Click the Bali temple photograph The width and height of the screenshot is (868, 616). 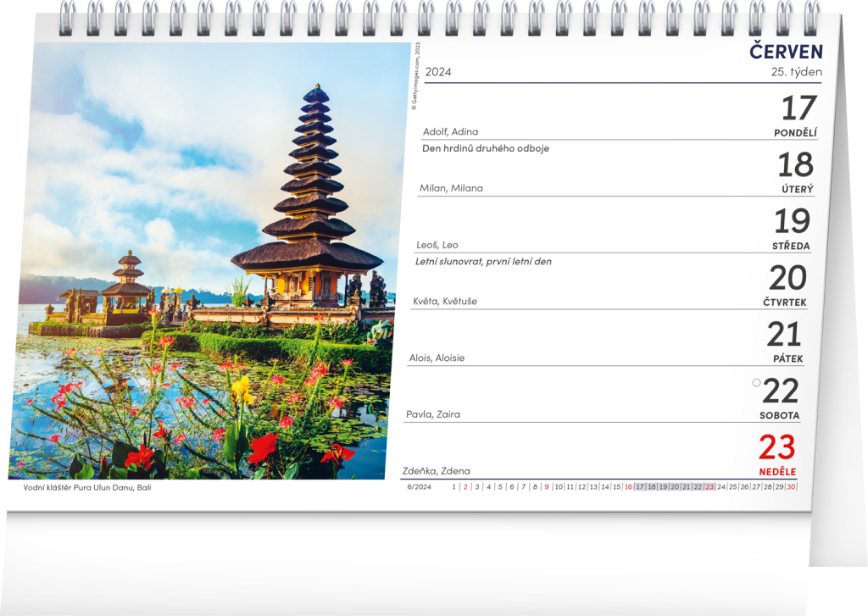(x=208, y=261)
